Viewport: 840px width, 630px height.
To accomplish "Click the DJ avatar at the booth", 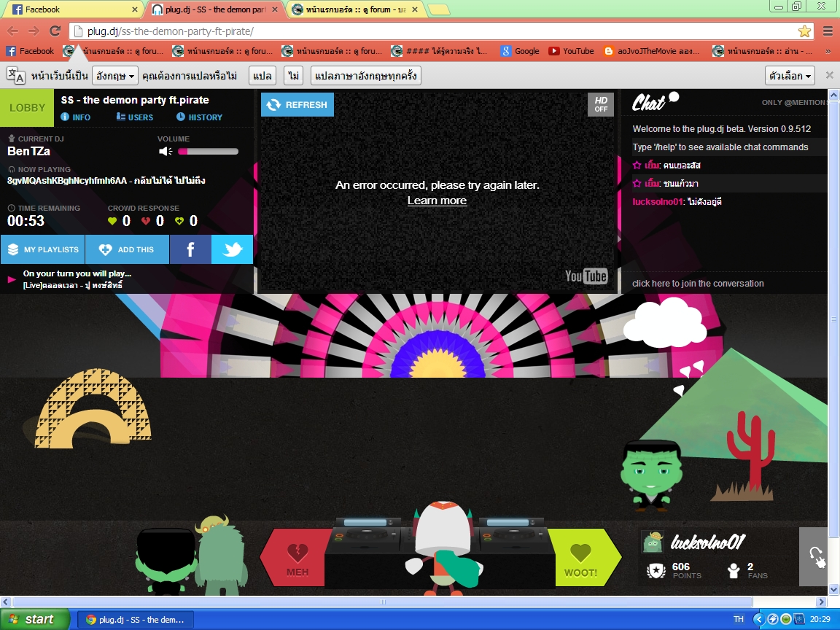I will click(x=443, y=548).
